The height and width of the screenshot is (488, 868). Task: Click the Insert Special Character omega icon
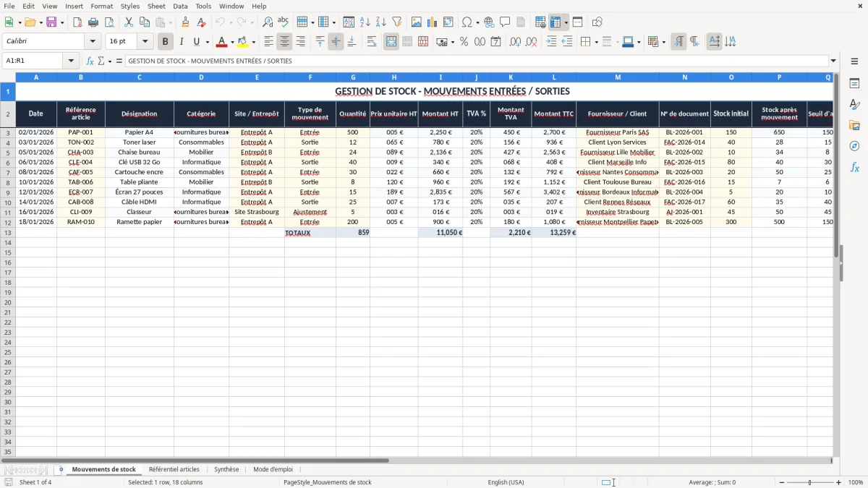click(x=467, y=22)
